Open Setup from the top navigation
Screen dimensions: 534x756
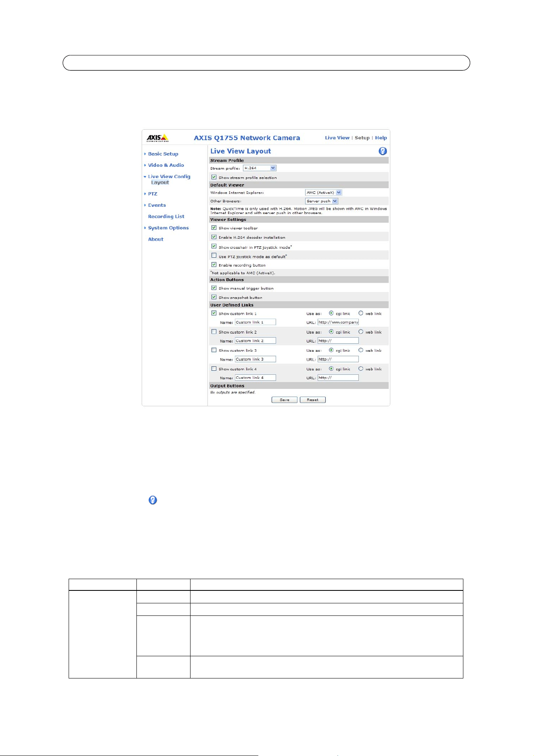pos(362,138)
